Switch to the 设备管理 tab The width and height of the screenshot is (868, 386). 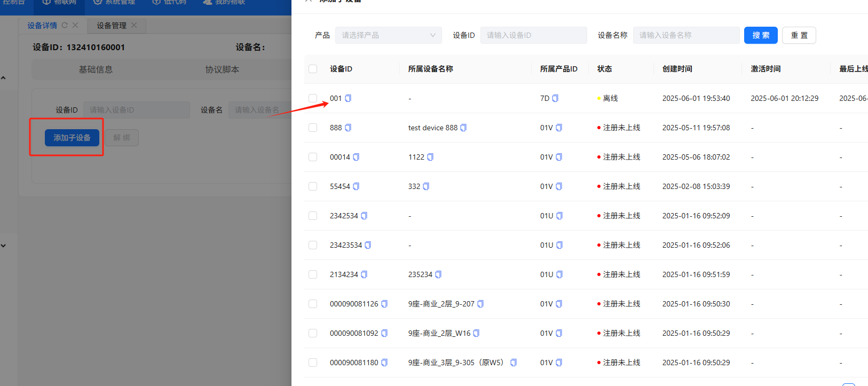click(112, 26)
